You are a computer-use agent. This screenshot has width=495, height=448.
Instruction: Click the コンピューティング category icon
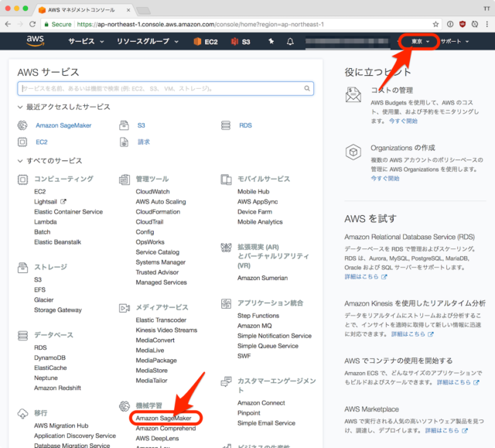click(22, 180)
